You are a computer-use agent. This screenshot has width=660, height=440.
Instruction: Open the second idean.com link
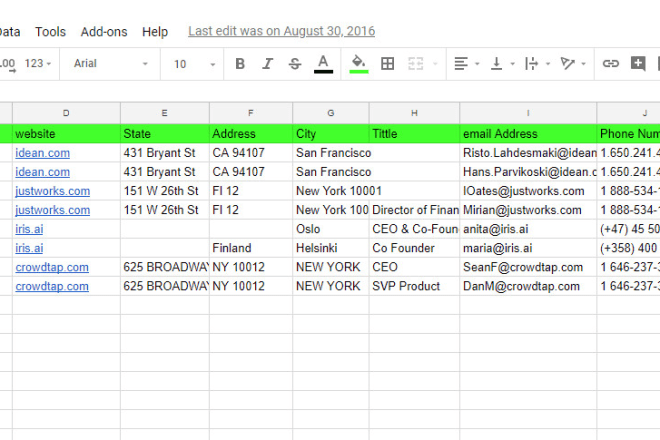pos(43,172)
